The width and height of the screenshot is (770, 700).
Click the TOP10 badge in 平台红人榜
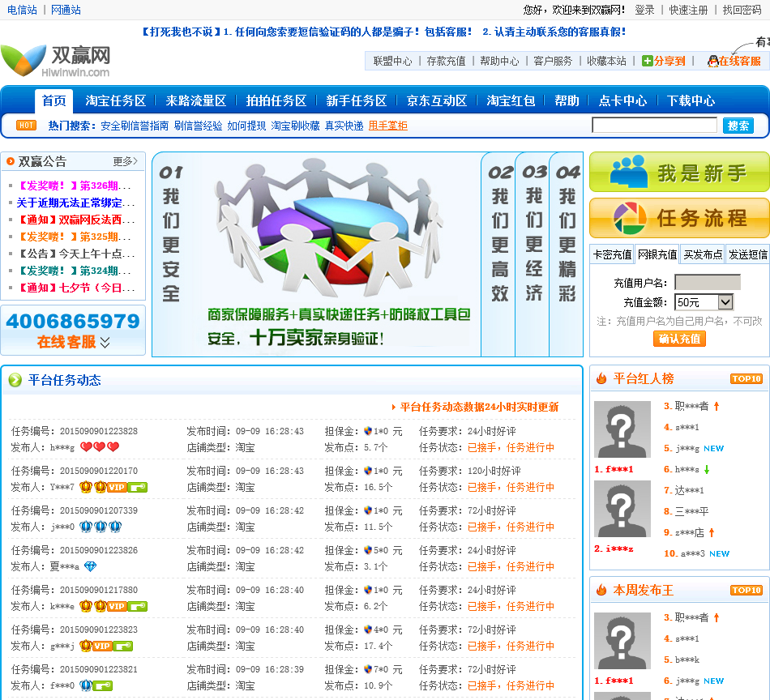[746, 378]
